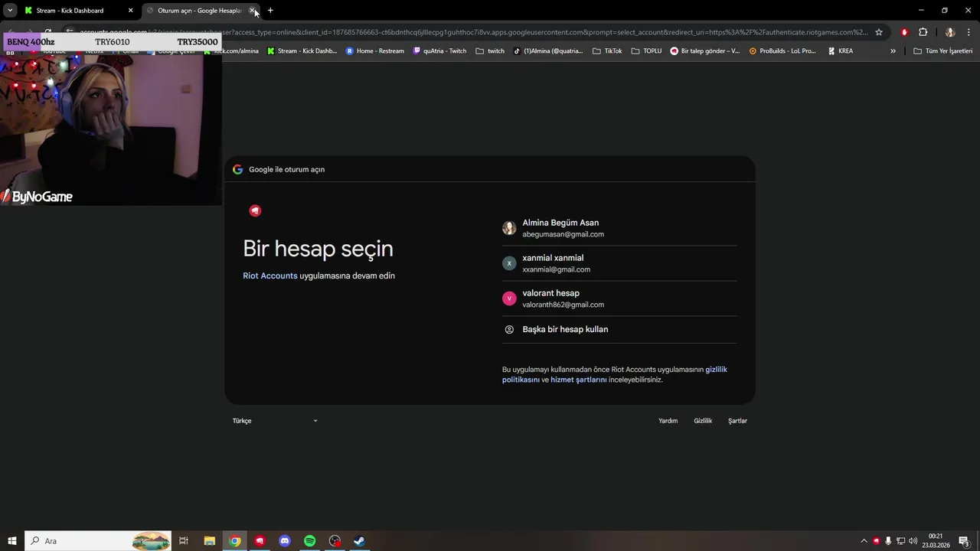Open the twitch bookmark folder

tap(490, 51)
